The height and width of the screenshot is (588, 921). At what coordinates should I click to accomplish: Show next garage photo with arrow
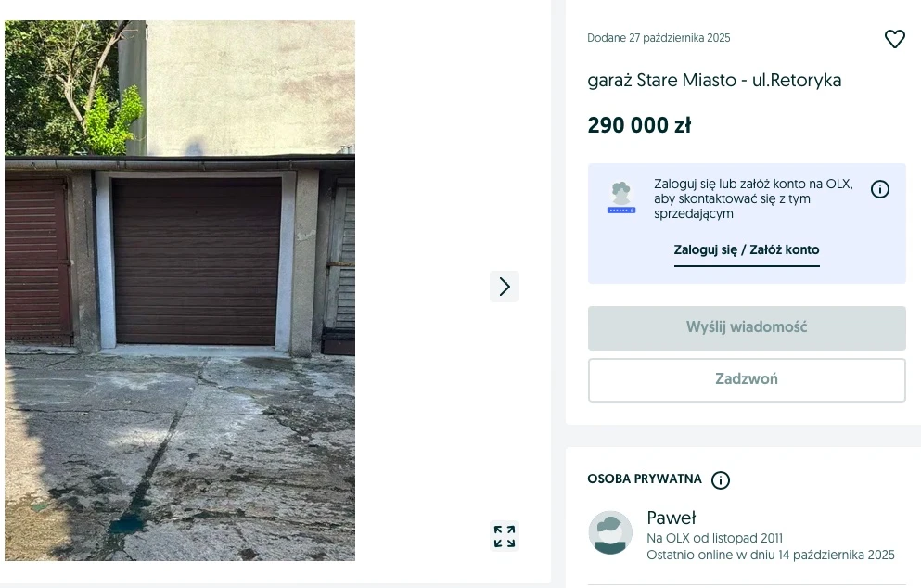coord(505,287)
